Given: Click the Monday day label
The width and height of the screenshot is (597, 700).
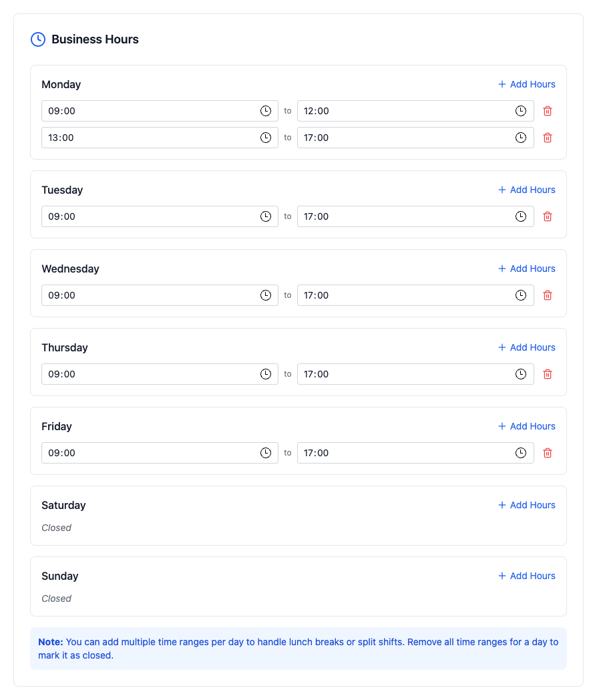Looking at the screenshot, I should click(x=61, y=85).
